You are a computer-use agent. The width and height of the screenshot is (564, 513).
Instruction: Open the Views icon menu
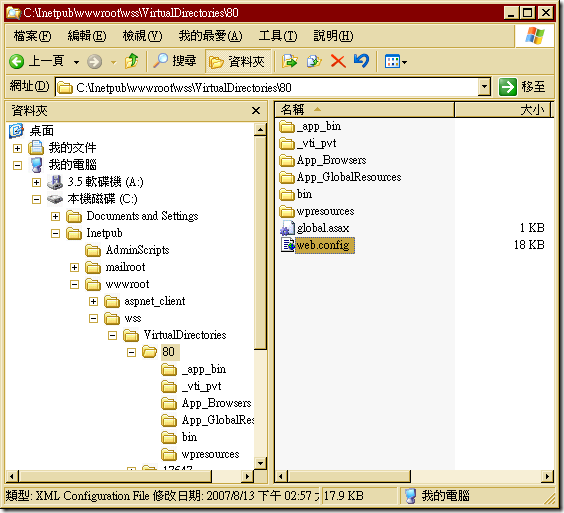coord(396,62)
